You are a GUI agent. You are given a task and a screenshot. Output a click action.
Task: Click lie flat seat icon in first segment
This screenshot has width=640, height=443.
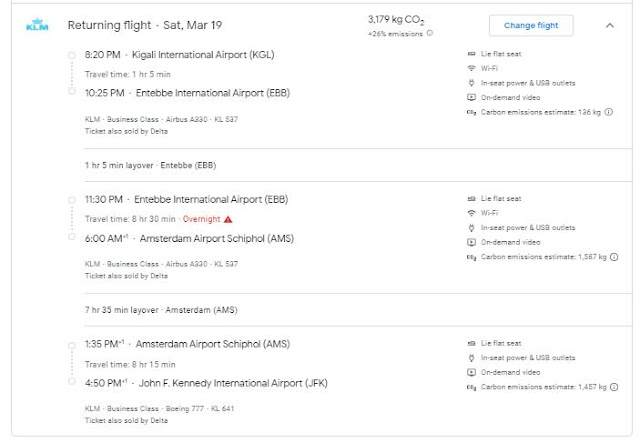click(x=471, y=53)
